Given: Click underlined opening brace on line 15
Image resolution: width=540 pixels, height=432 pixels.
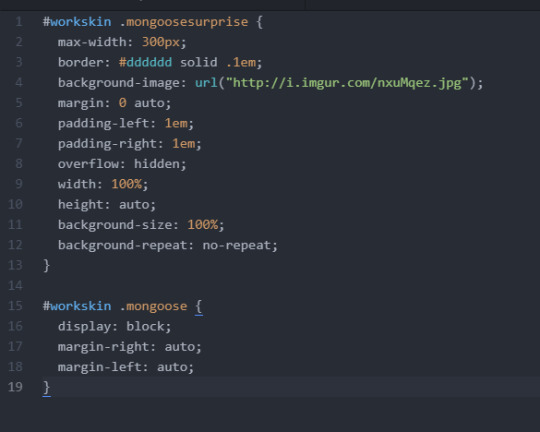Looking at the screenshot, I should (x=199, y=307).
